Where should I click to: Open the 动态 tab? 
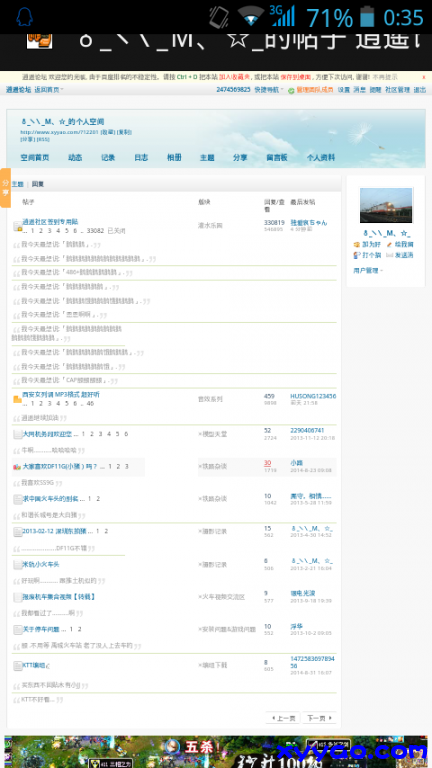(x=75, y=158)
